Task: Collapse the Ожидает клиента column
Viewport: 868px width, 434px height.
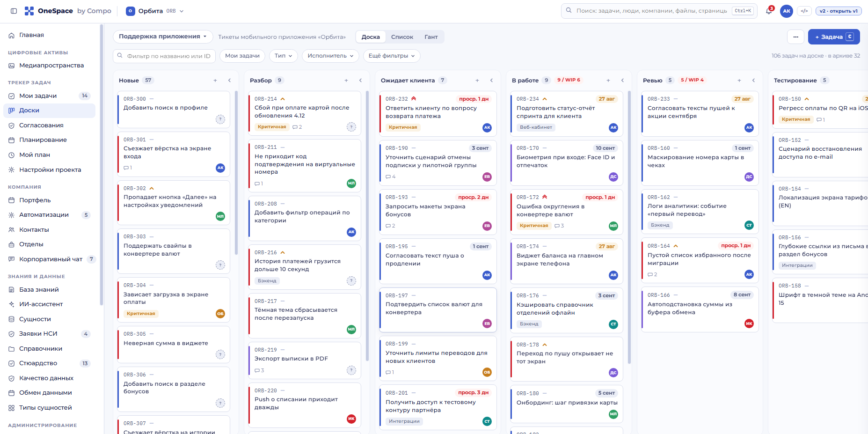Action: click(491, 81)
